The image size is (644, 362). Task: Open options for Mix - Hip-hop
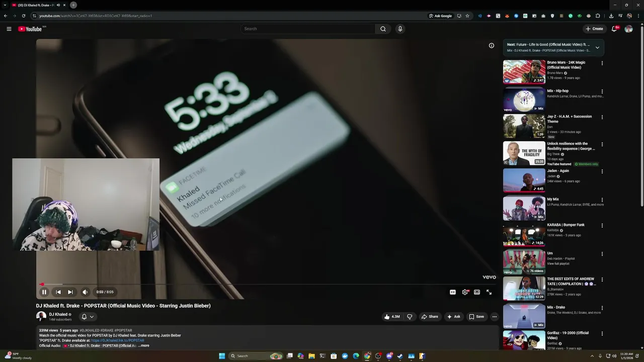pos(602,92)
